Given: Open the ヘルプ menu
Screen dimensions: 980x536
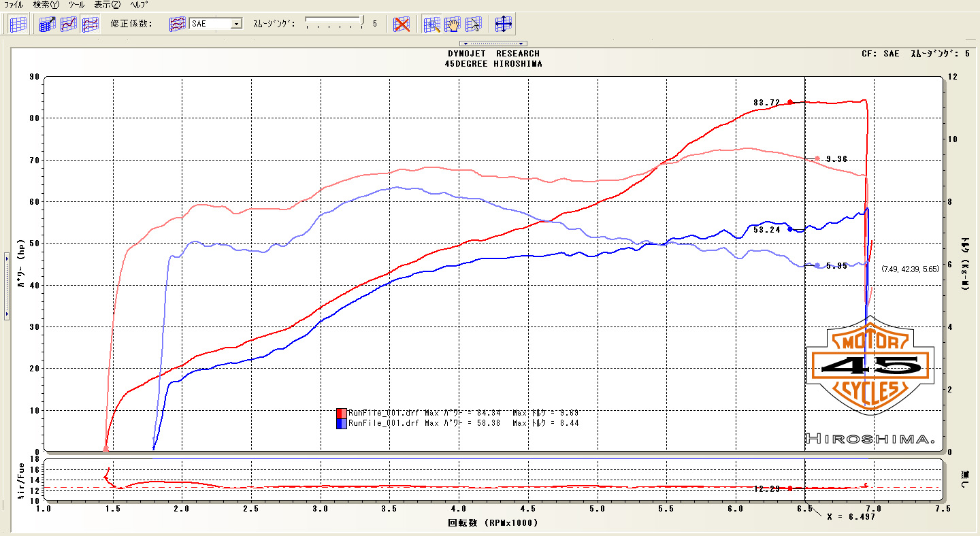Looking at the screenshot, I should [x=139, y=5].
